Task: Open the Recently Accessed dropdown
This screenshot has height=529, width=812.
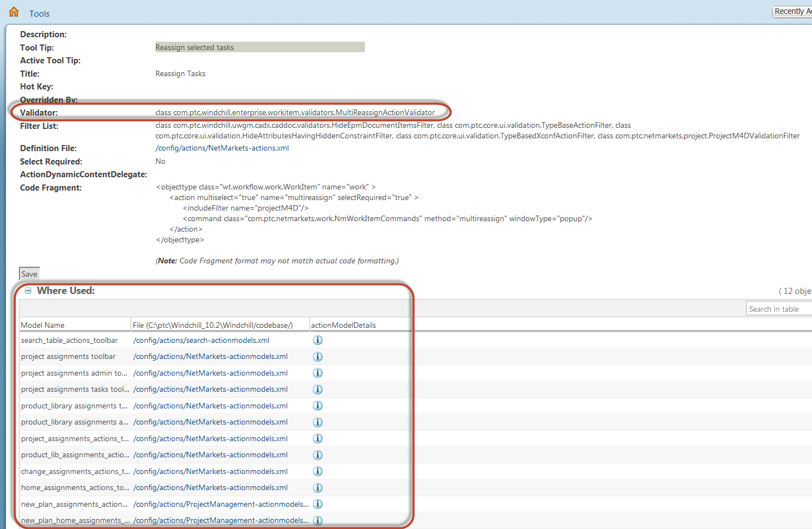Action: pos(792,11)
